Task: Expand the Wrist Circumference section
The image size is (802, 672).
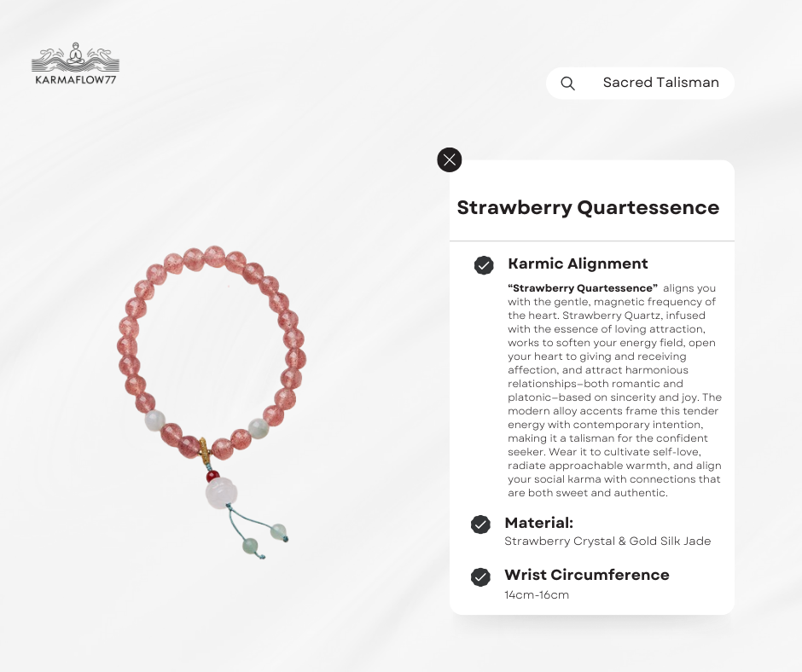Action: (587, 575)
